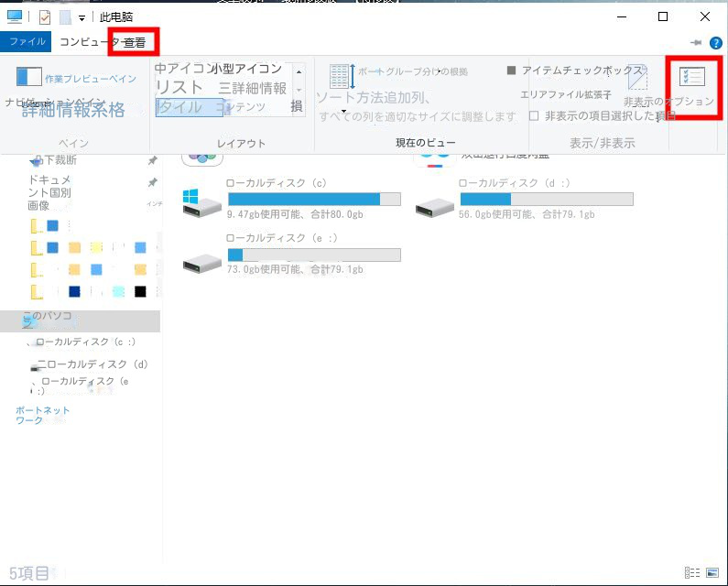Toggle the 作業プレビューペイン preview pane
This screenshot has height=586, width=728.
click(91, 79)
